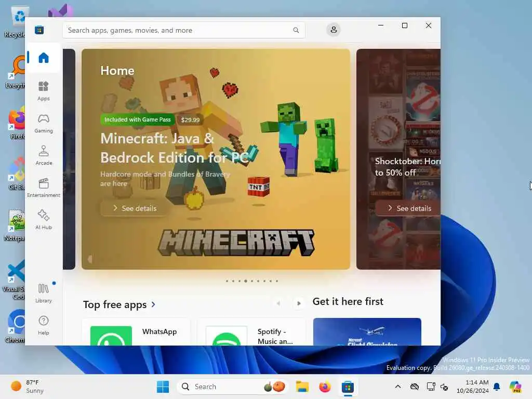This screenshot has width=532, height=399.
Task: Click the taskbar Search box
Action: coord(232,387)
